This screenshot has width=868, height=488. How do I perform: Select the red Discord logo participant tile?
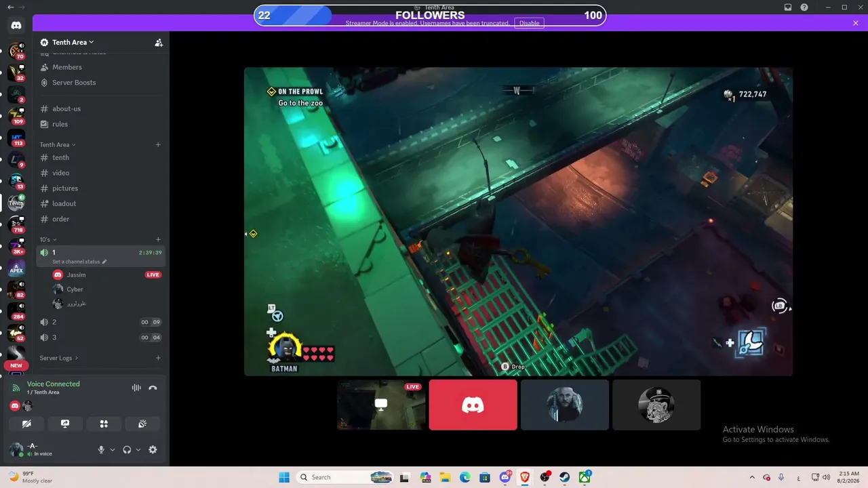473,405
